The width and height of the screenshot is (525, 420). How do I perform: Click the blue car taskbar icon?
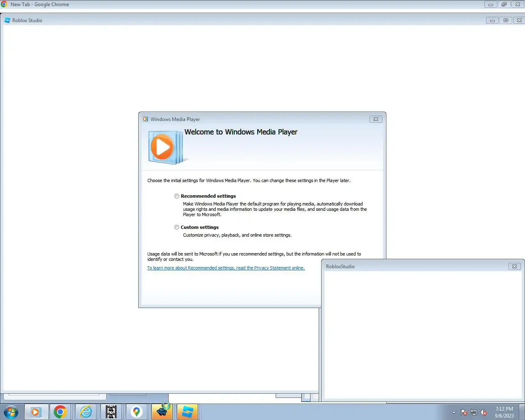tap(162, 412)
